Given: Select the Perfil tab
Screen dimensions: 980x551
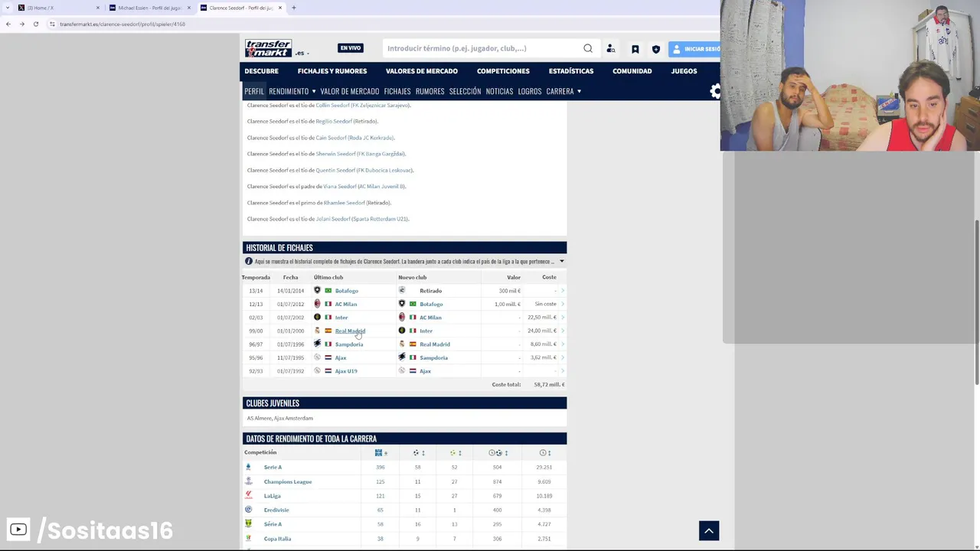Looking at the screenshot, I should pos(254,91).
